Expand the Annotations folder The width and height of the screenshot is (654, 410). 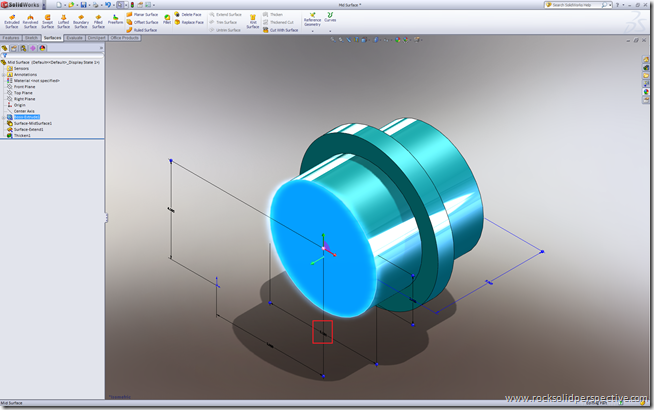(x=3, y=75)
